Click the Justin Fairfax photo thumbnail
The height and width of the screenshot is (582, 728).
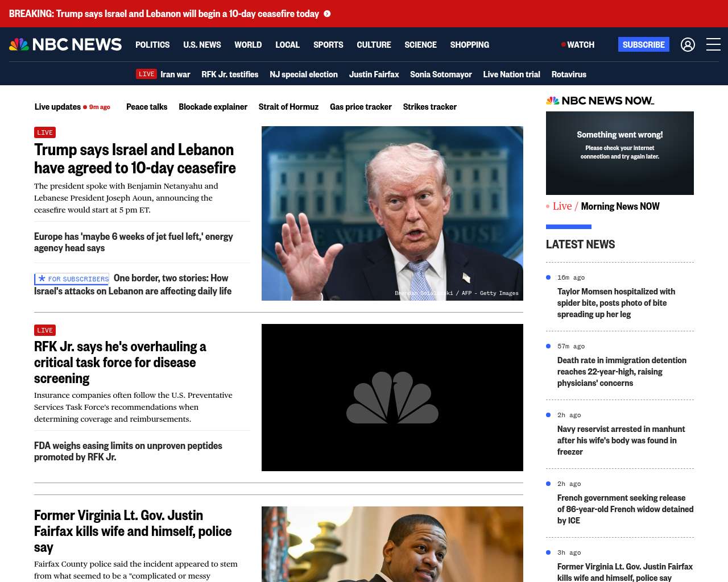tap(392, 544)
